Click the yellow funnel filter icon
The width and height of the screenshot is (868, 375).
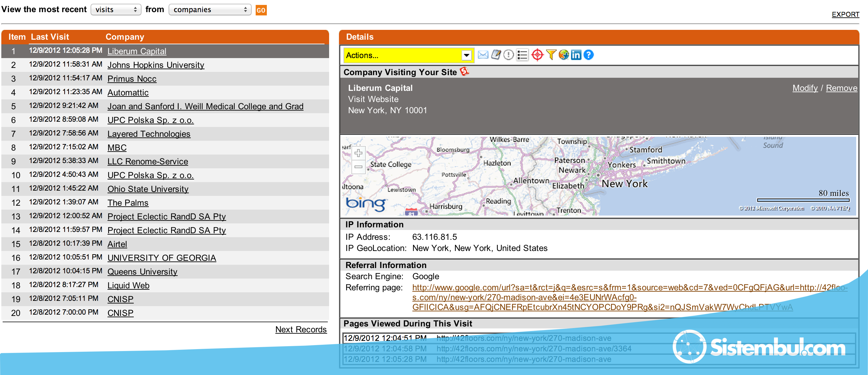click(x=551, y=55)
